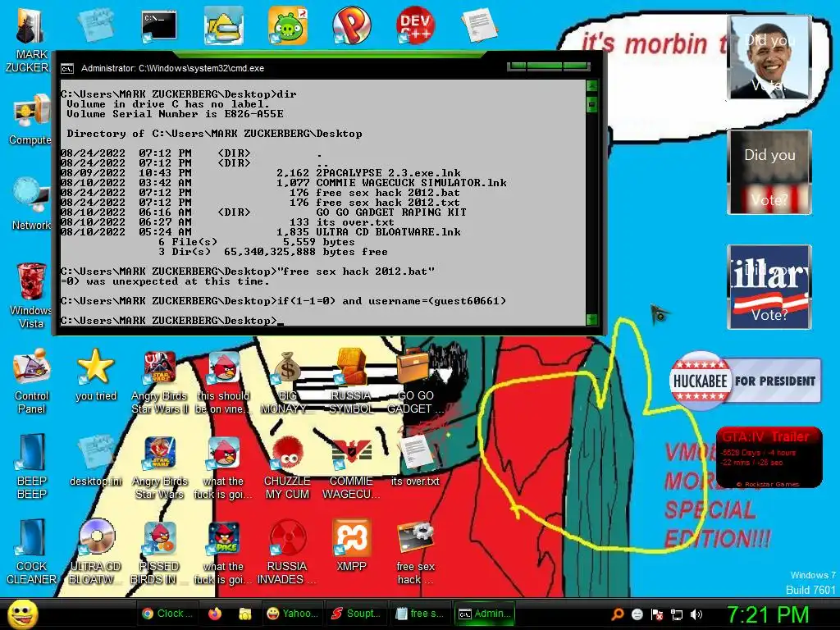Open the GTA:IV Trailer countdown gadget
This screenshot has width=840, height=630.
click(x=769, y=457)
